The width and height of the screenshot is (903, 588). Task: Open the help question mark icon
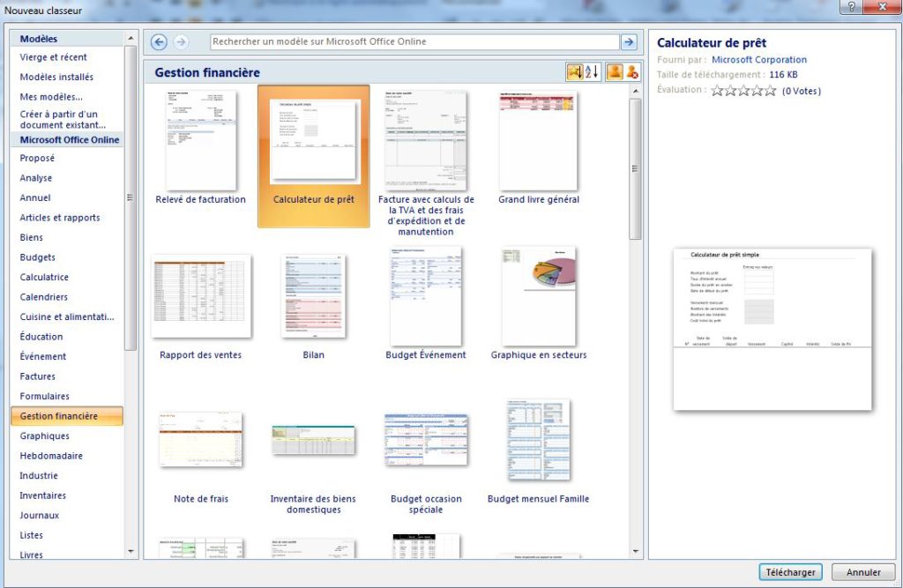pyautogui.click(x=851, y=8)
